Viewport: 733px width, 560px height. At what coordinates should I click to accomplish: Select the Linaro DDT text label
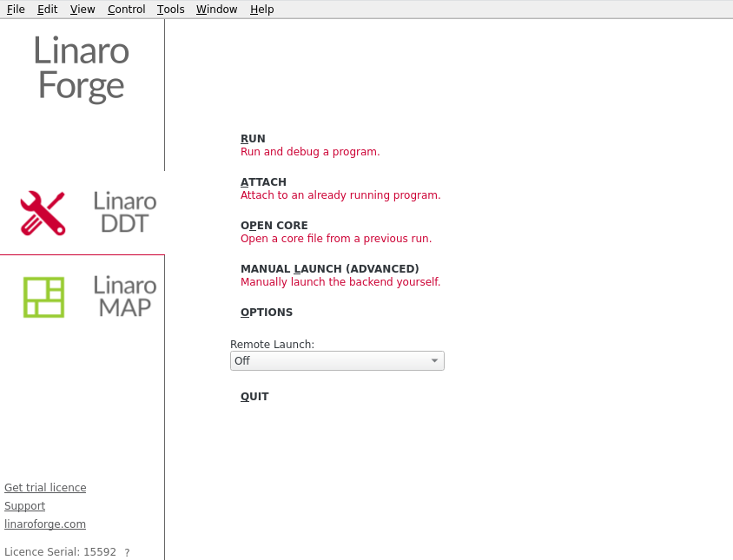(125, 213)
